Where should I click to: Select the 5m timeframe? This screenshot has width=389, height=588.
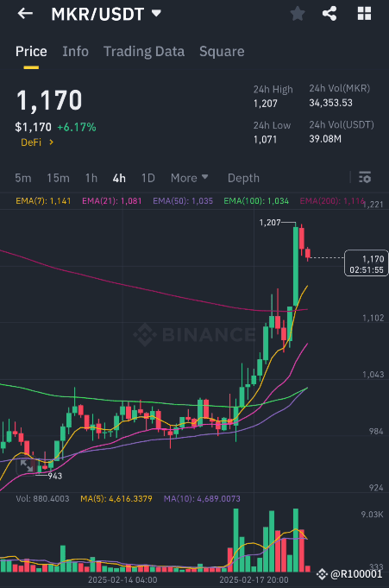pyautogui.click(x=23, y=178)
